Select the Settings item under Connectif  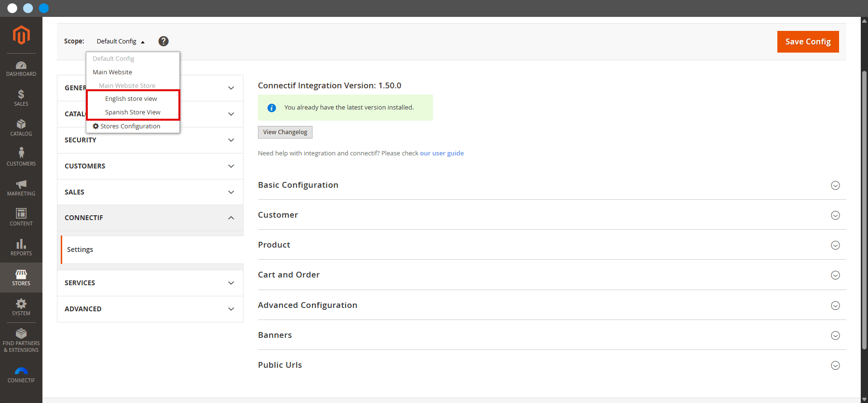pyautogui.click(x=152, y=250)
